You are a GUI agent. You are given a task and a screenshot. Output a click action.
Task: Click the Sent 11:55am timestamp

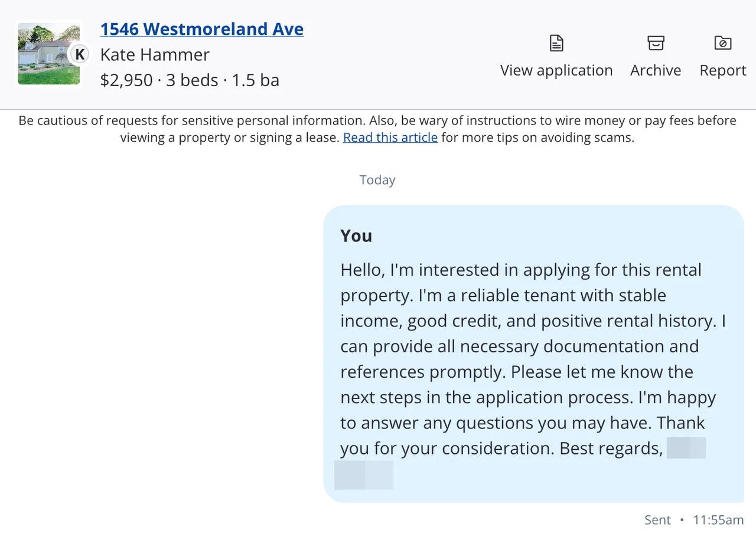click(x=694, y=520)
